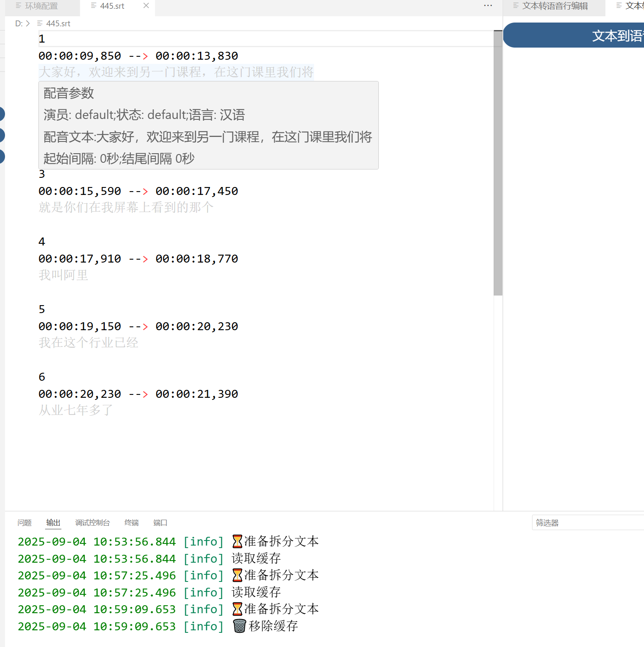The width and height of the screenshot is (644, 647).
Task: Click the top blue circle on left edge
Action: point(1,114)
